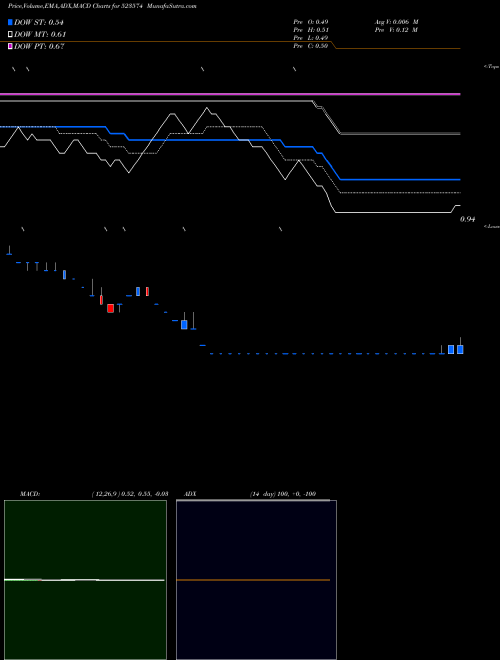This screenshot has width=500, height=660.
Task: Click the ADX '(14 day) 100, +0, -100' values
Action: (x=283, y=494)
